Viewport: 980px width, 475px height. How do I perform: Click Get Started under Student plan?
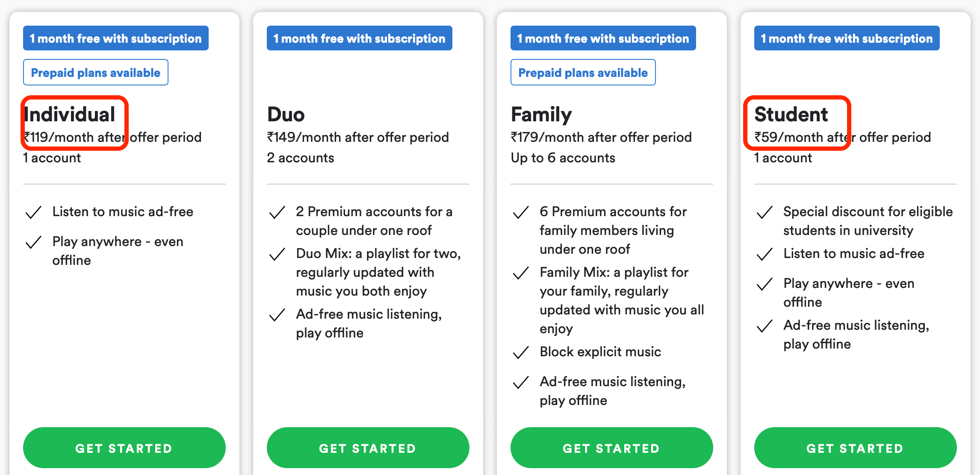(855, 448)
